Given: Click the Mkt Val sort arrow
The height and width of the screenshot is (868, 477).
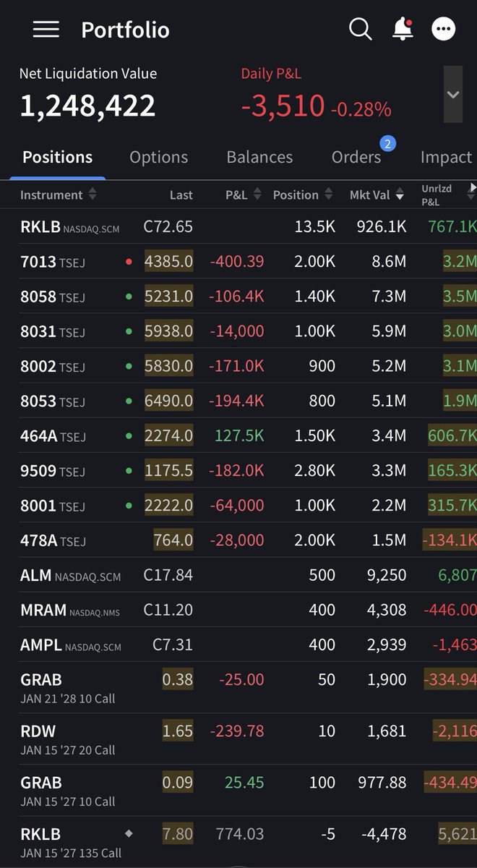Looking at the screenshot, I should click(400, 195).
